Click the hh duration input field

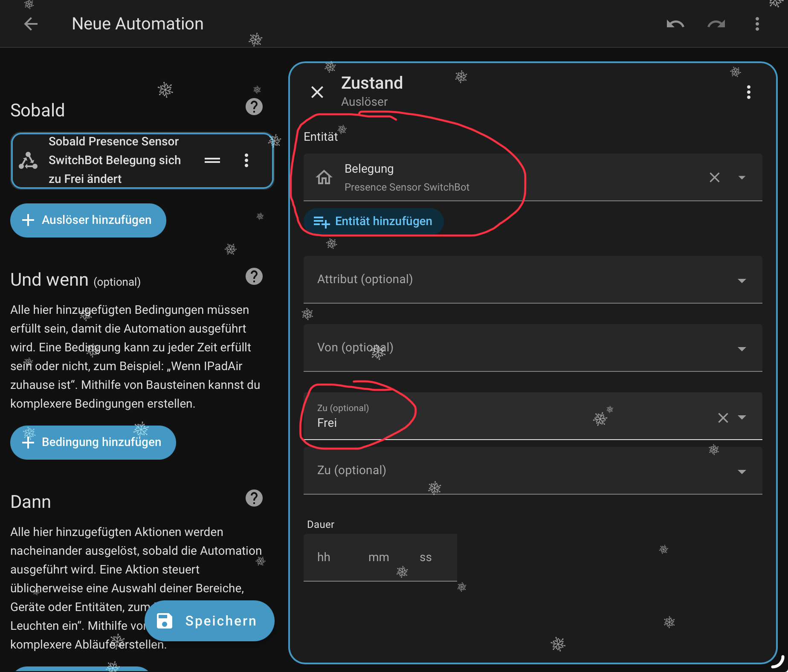pos(324,557)
